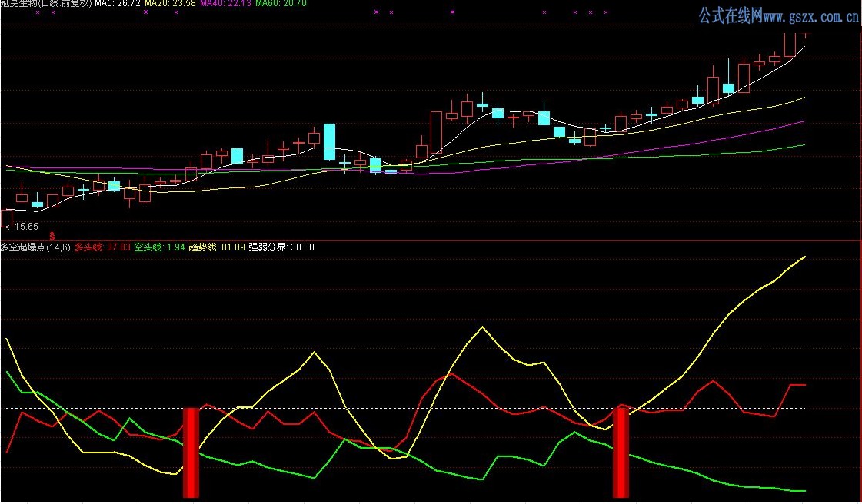Click the yellow 趋势线: 81.09 readout

[217, 247]
